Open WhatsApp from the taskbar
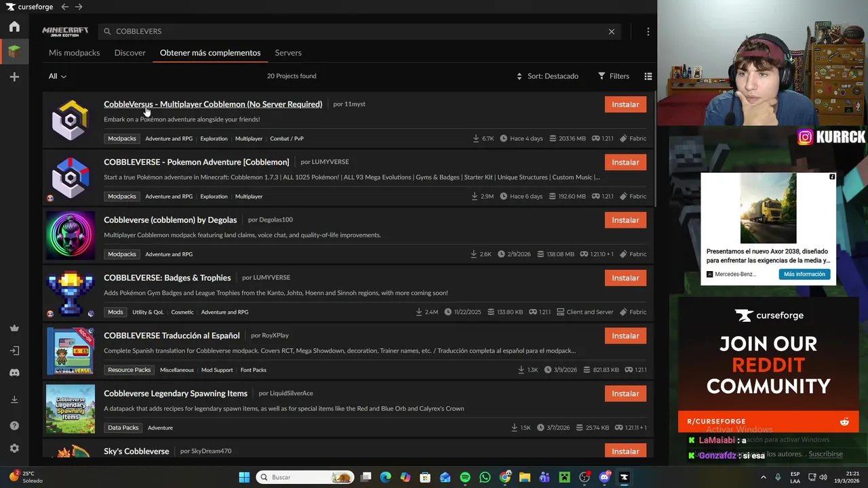868x488 pixels. click(485, 477)
